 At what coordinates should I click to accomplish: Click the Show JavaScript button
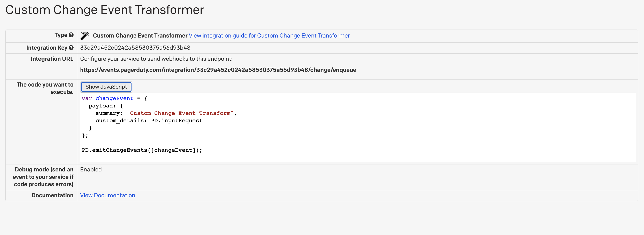click(x=106, y=87)
